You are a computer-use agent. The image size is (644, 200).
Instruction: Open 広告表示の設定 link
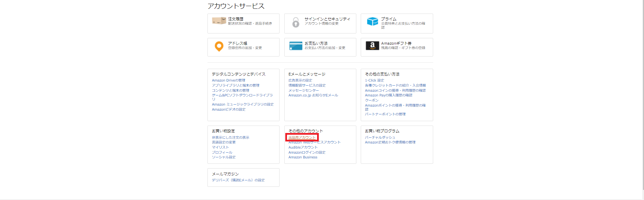click(x=300, y=81)
